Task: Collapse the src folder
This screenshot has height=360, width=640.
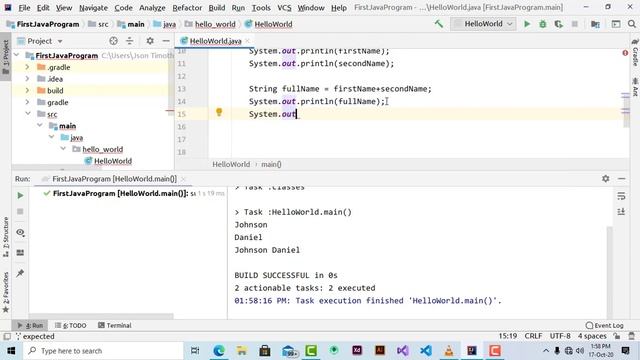Action: (x=28, y=113)
